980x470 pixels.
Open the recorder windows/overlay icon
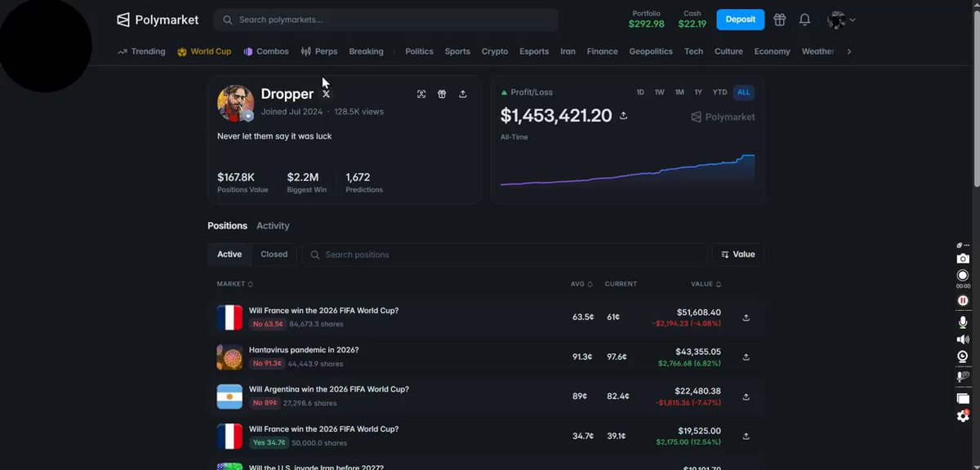coord(963,398)
